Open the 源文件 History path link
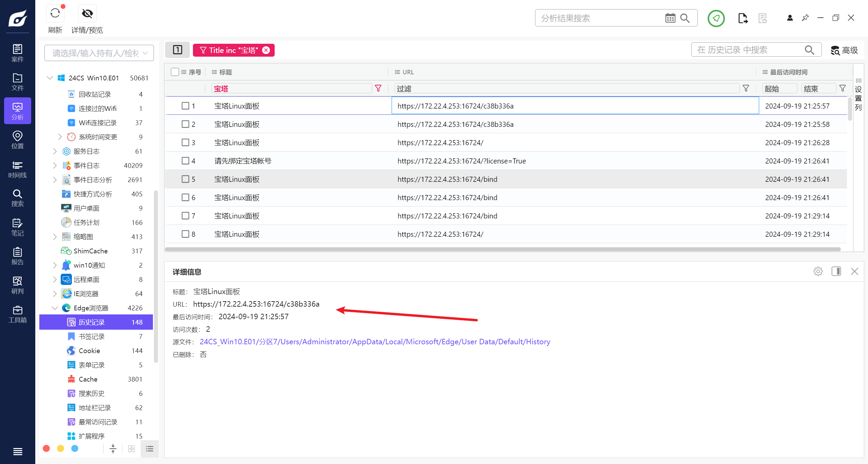Viewport: 868px width, 464px height. tap(375, 342)
